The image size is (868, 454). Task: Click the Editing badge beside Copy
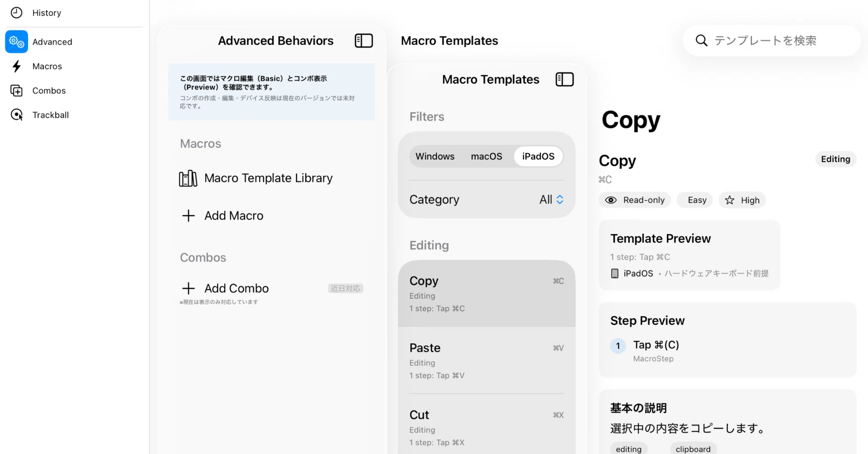[835, 159]
